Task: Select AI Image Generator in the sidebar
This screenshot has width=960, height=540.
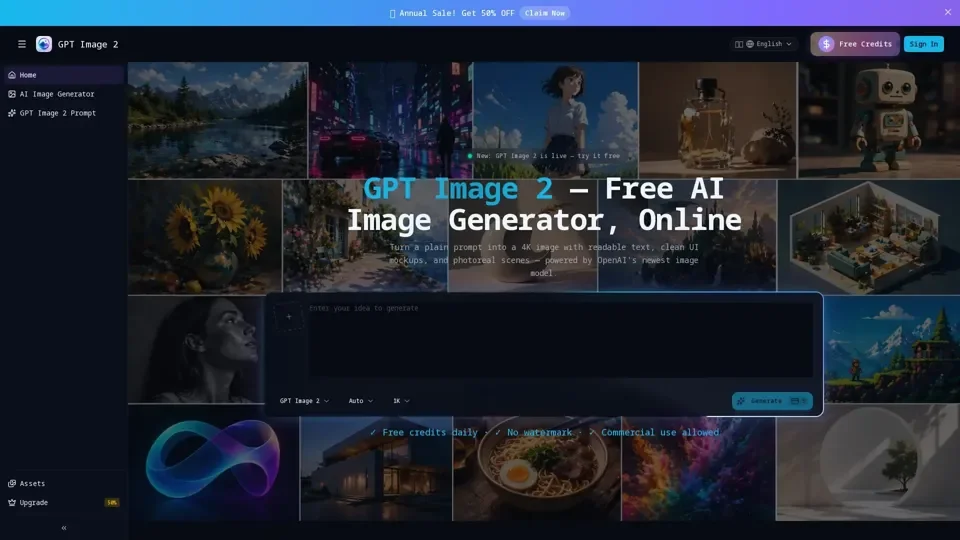Action: pos(64,94)
